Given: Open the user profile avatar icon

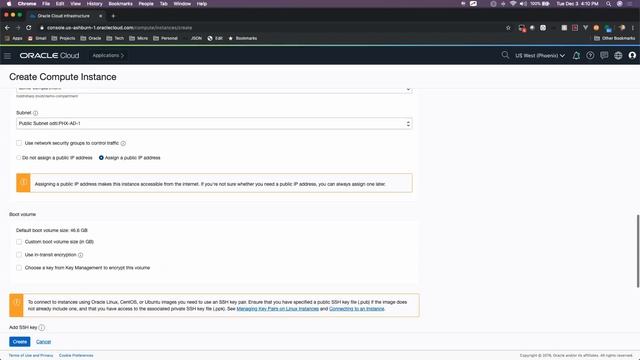Looking at the screenshot, I should 632,56.
